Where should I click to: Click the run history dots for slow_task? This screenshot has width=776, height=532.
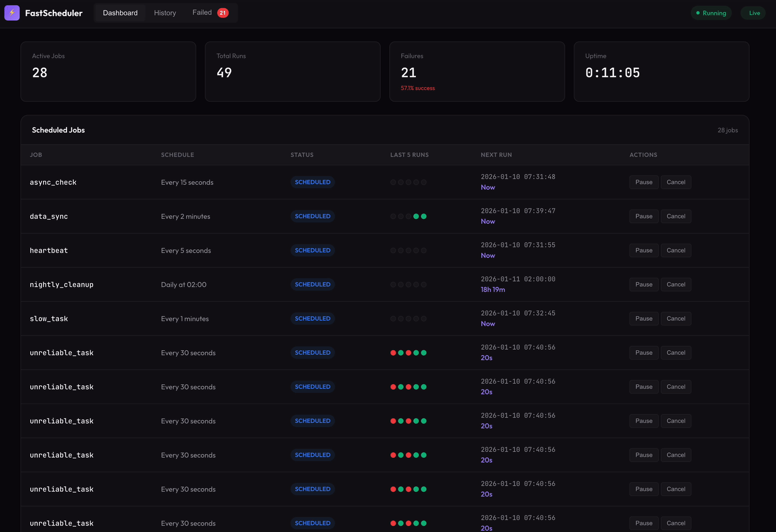tap(408, 319)
